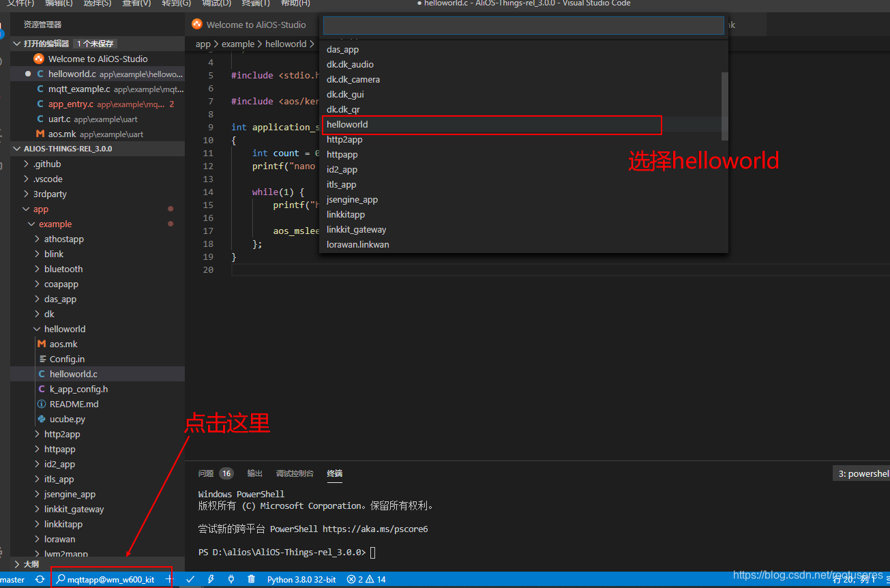This screenshot has width=890, height=588.
Task: Open README.md file
Action: point(98,404)
